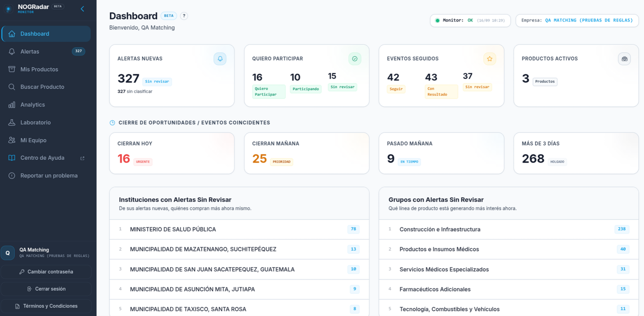Select the Construcción e Infraestructura group row

[x=509, y=229]
